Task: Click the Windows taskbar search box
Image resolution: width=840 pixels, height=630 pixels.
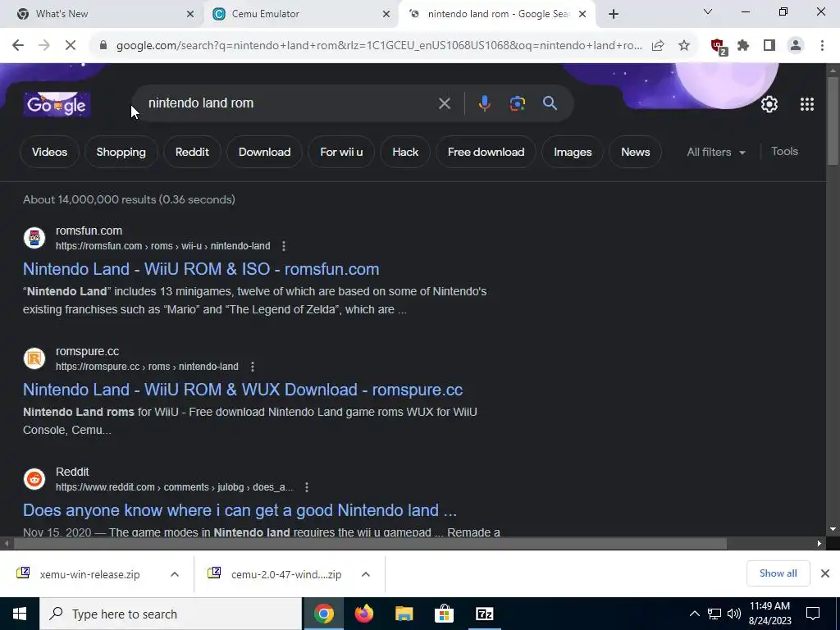Action: (171, 614)
